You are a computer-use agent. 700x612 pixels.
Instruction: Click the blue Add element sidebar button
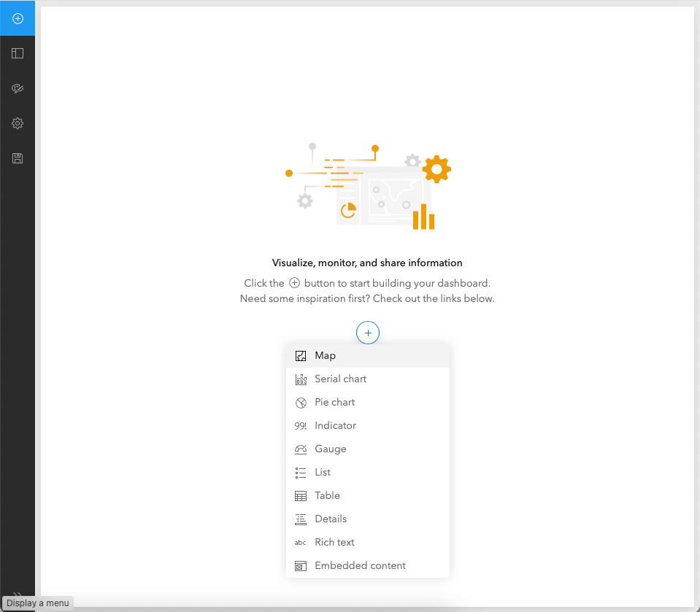18,18
